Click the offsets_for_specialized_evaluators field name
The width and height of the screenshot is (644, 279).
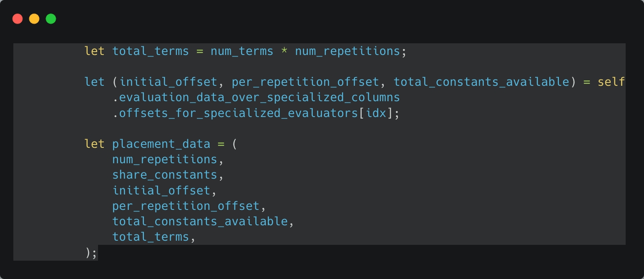coord(239,113)
